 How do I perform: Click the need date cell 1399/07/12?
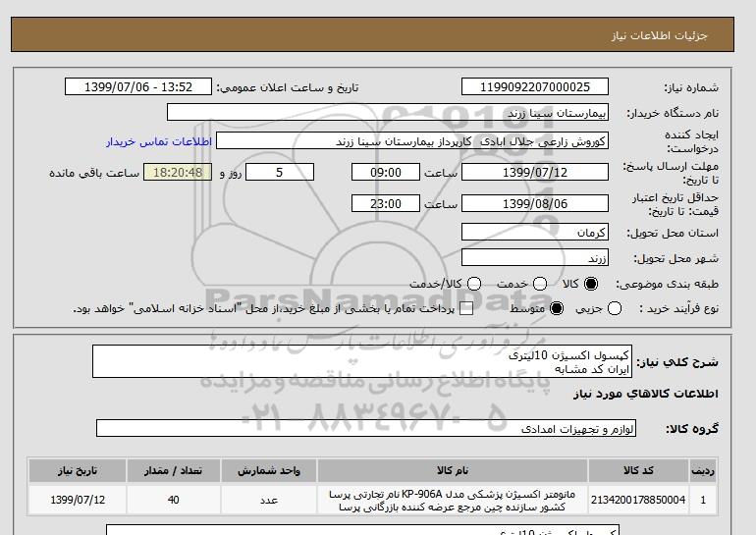(x=78, y=500)
